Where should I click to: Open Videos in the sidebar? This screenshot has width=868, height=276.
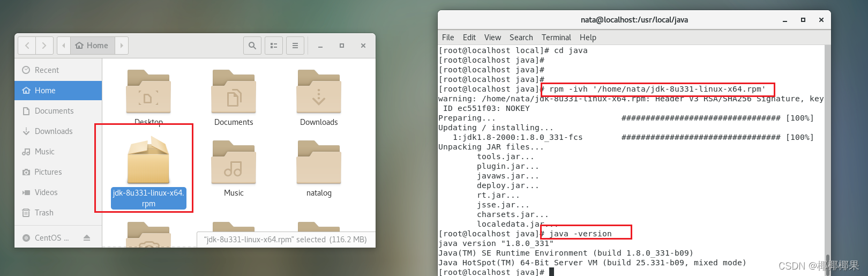point(58,192)
